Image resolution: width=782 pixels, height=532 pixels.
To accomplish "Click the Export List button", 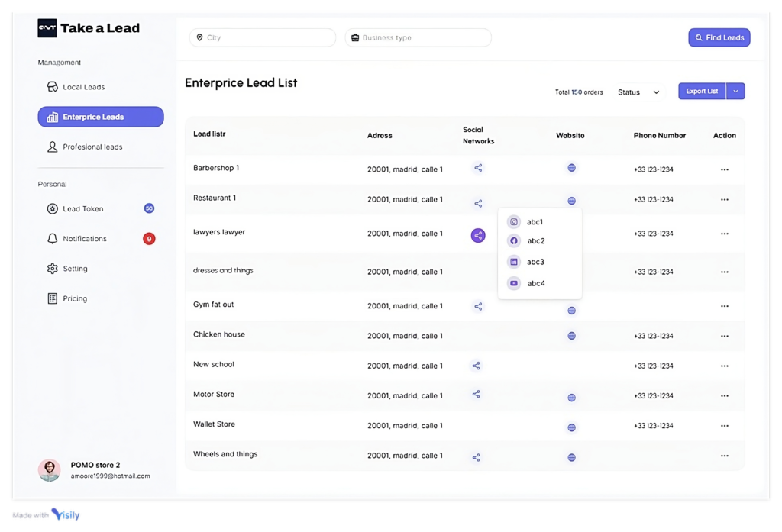I will [701, 92].
